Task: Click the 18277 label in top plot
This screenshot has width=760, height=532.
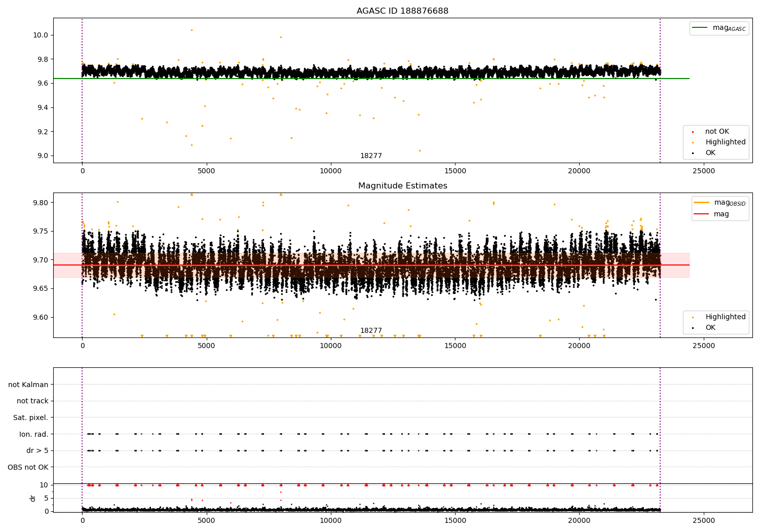Action: coord(371,156)
